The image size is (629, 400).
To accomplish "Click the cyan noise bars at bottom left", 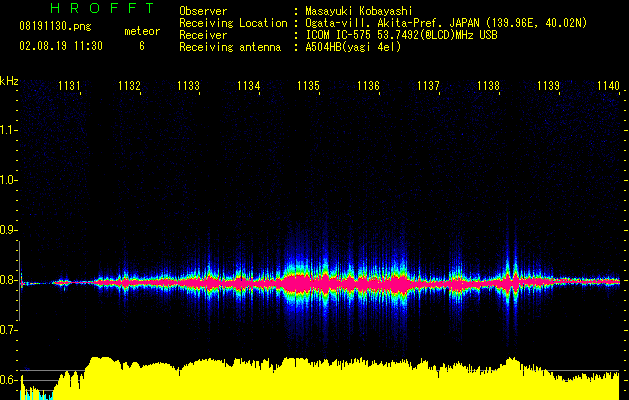I will click(x=37, y=395).
